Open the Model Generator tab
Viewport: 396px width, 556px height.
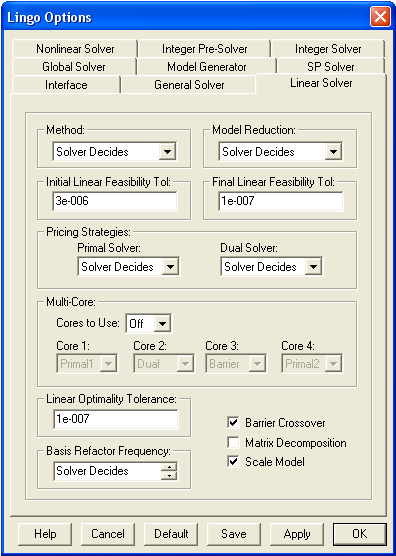click(207, 67)
